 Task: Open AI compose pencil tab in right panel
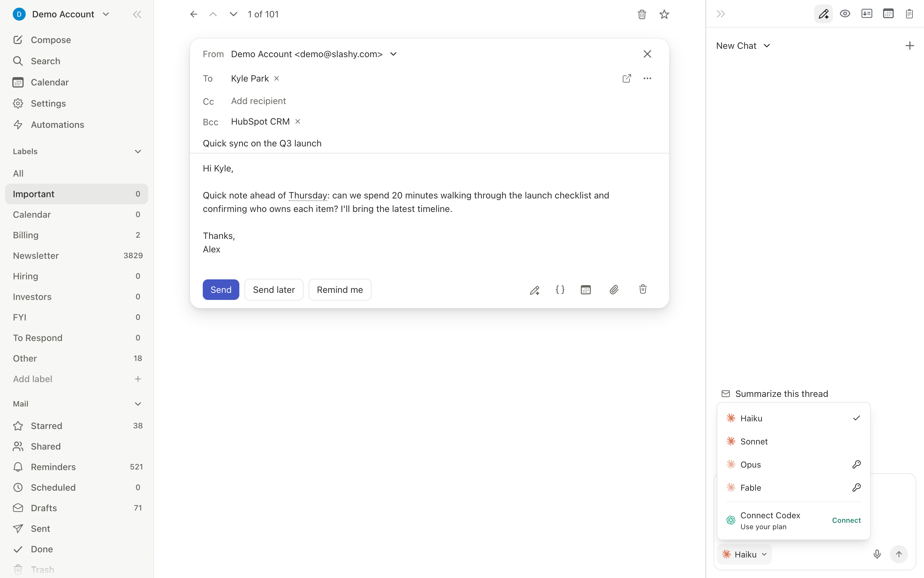824,14
